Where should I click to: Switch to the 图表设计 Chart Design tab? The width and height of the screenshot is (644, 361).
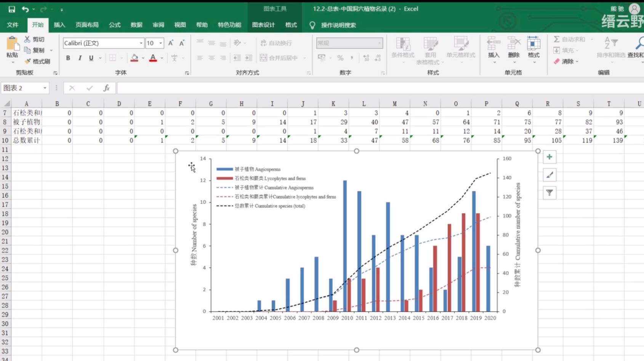(263, 25)
